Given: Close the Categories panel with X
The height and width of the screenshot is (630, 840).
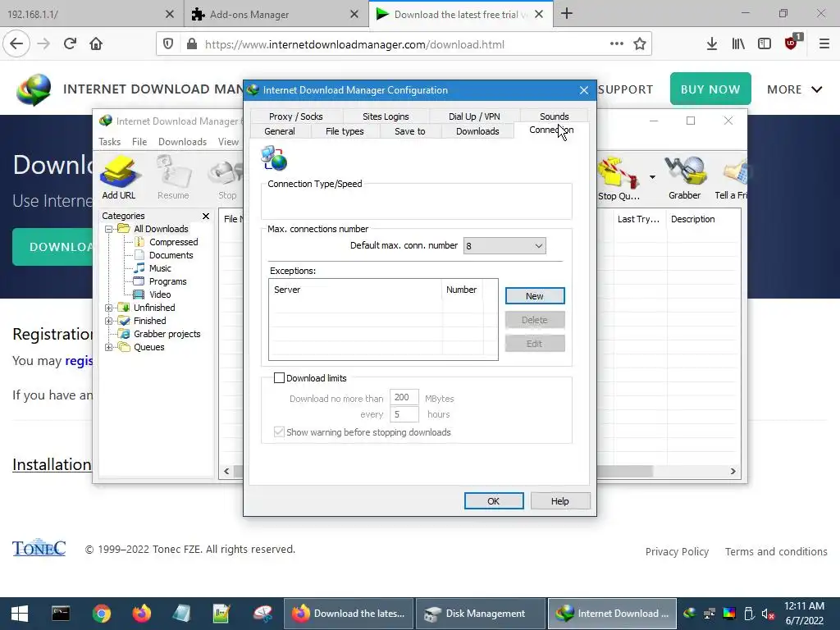Looking at the screenshot, I should pyautogui.click(x=206, y=216).
